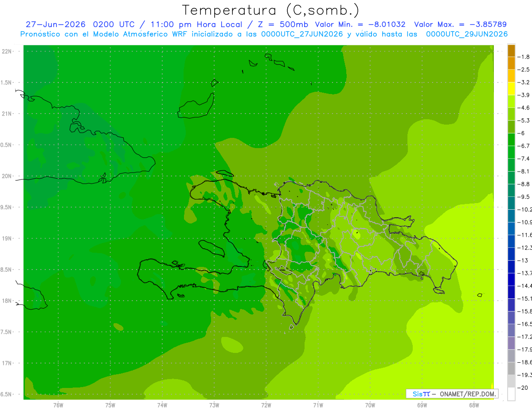532x411 pixels.
Task: Click the "-4.6" legend value
Action: pos(524,108)
